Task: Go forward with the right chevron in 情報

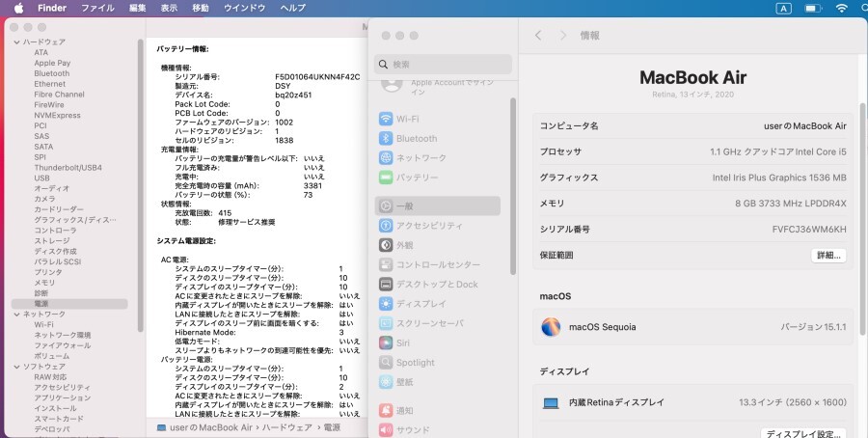Action: click(x=563, y=36)
